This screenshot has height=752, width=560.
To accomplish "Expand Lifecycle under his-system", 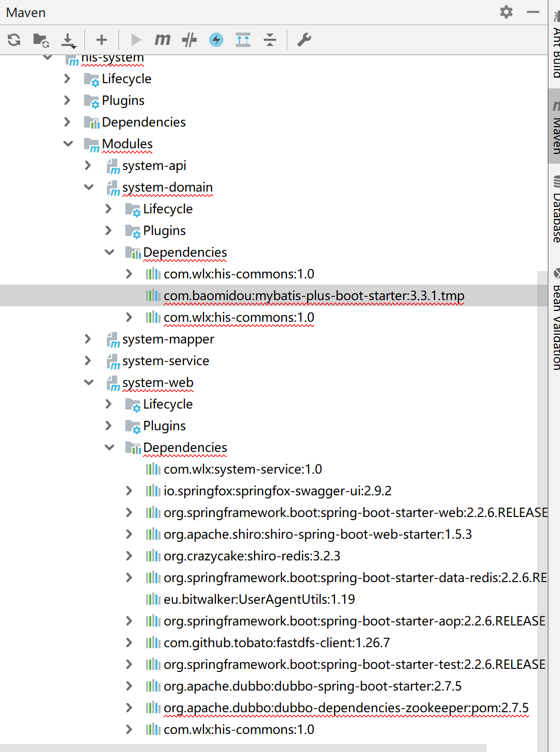I will point(67,79).
